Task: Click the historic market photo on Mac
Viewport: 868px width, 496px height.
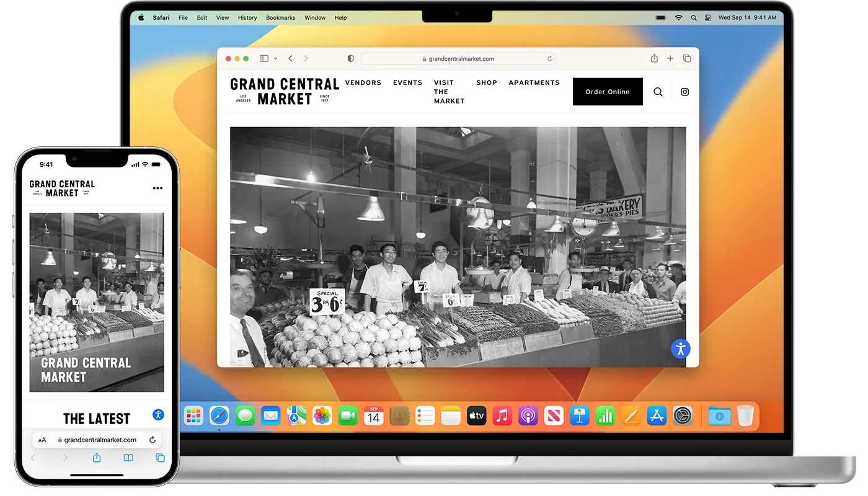Action: click(x=458, y=247)
